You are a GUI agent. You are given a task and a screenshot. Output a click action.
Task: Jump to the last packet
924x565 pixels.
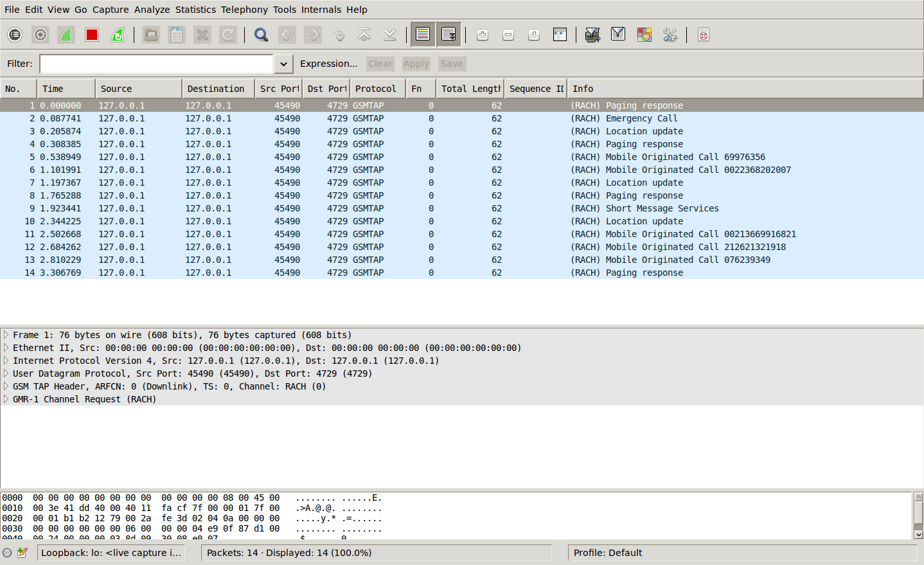(x=389, y=35)
